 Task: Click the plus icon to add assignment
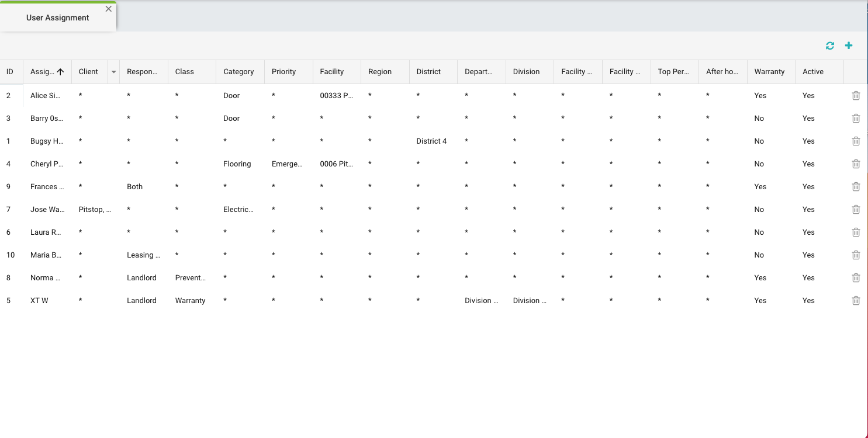tap(849, 46)
